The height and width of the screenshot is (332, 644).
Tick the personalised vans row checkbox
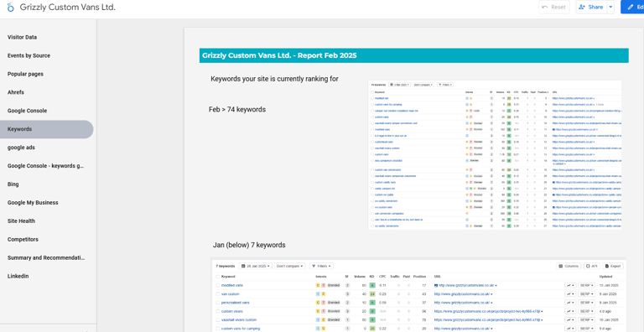[x=218, y=303]
